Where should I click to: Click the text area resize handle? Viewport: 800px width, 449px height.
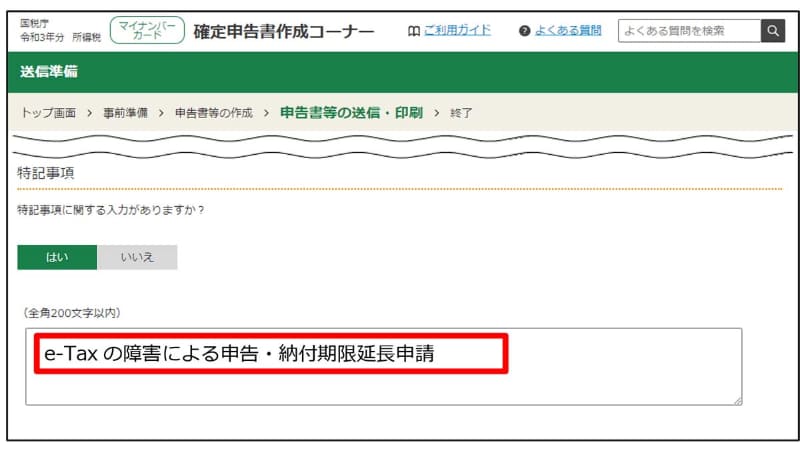point(738,401)
